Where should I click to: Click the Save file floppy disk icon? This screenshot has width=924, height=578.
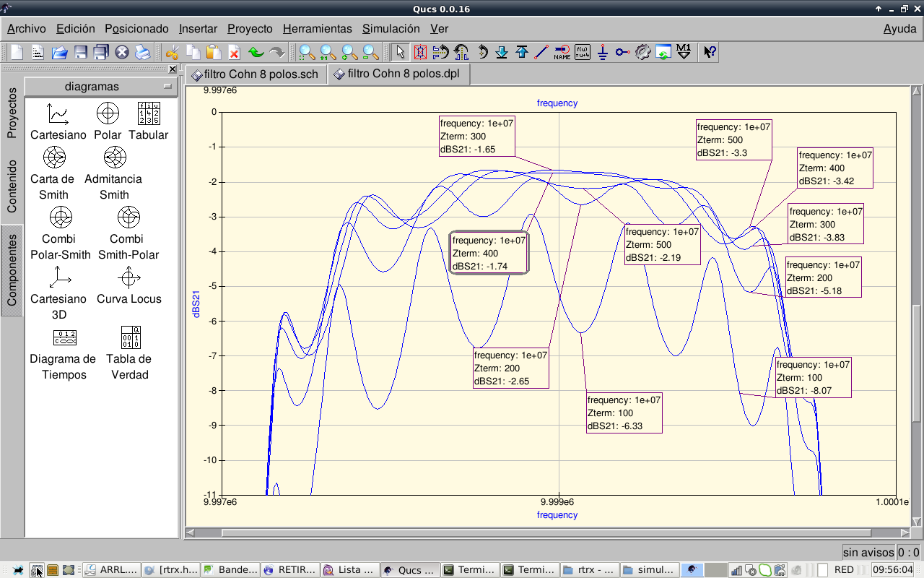tap(81, 52)
